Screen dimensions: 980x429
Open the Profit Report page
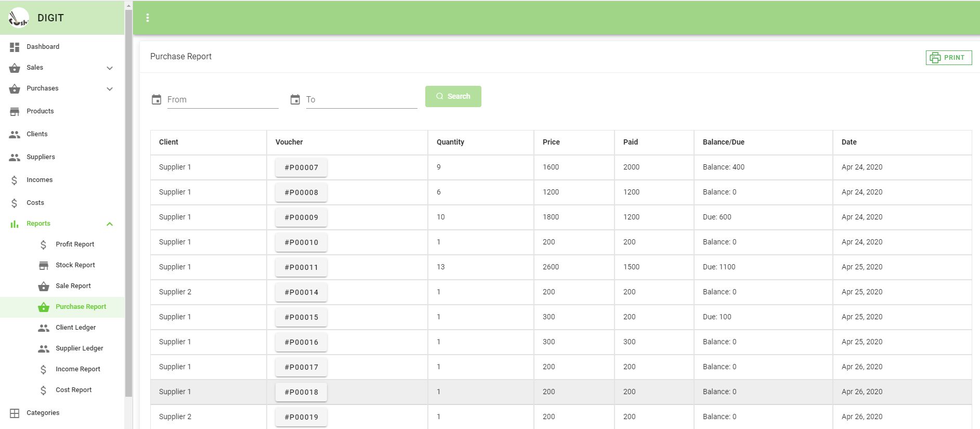[x=75, y=244]
